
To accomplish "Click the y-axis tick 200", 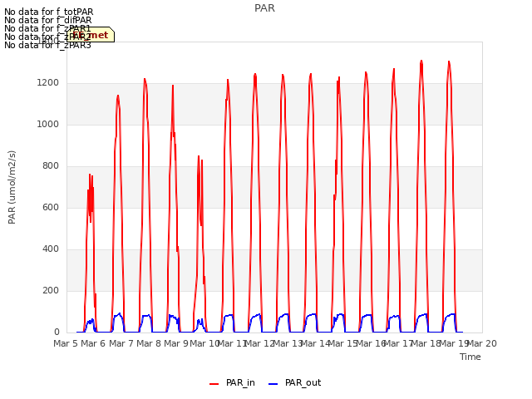I will [x=51, y=290].
